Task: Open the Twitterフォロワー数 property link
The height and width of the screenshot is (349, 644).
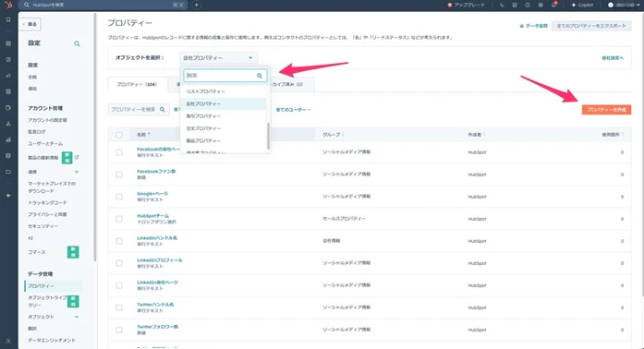Action: click(x=157, y=327)
